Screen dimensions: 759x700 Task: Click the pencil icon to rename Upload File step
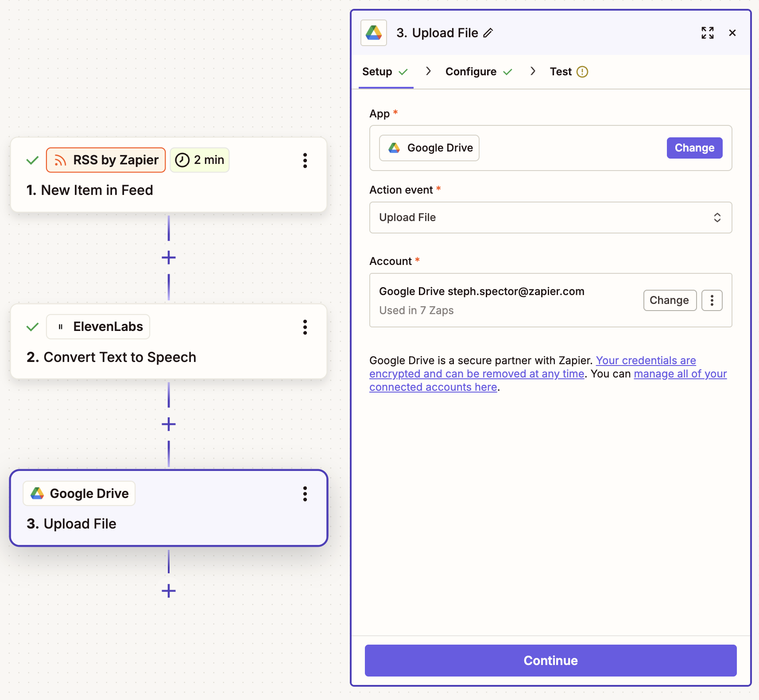pyautogui.click(x=488, y=33)
